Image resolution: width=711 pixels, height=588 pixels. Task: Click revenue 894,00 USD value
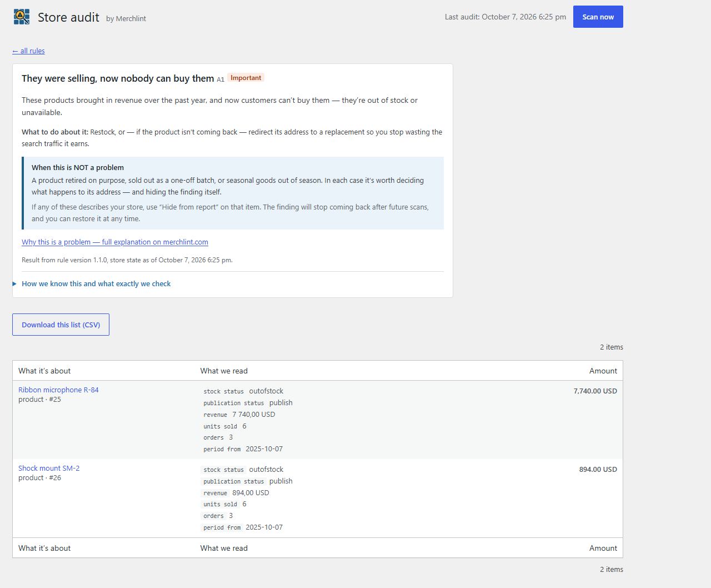click(x=251, y=492)
